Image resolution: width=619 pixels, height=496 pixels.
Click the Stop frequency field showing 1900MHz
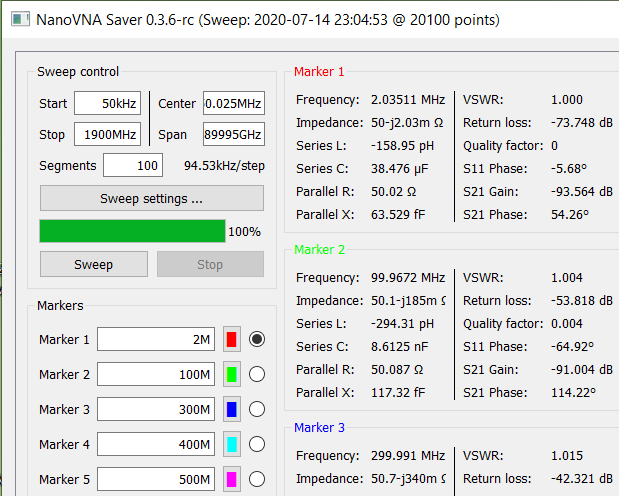click(x=107, y=135)
